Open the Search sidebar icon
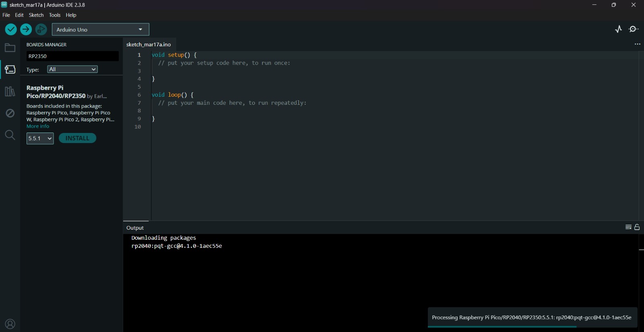Screen dimensions: 644x332 [x=10, y=135]
